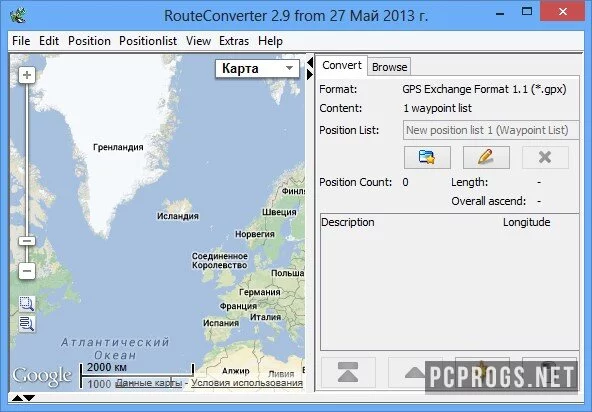This screenshot has height=412, width=592.
Task: Click the 1 waypoint list content value
Action: [438, 108]
